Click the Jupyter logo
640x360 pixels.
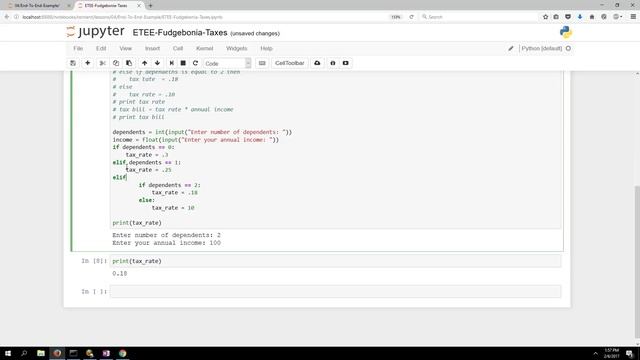pos(95,31)
